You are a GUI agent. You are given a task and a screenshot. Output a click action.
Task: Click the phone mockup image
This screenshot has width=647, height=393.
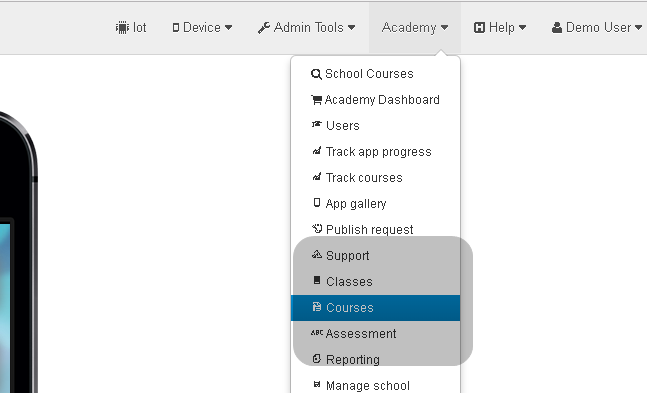18,252
